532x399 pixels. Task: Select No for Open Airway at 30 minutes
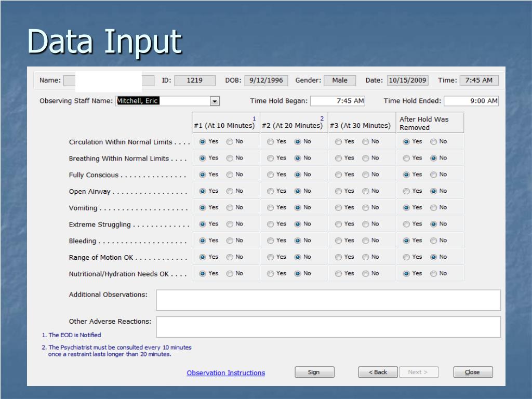pyautogui.click(x=365, y=191)
